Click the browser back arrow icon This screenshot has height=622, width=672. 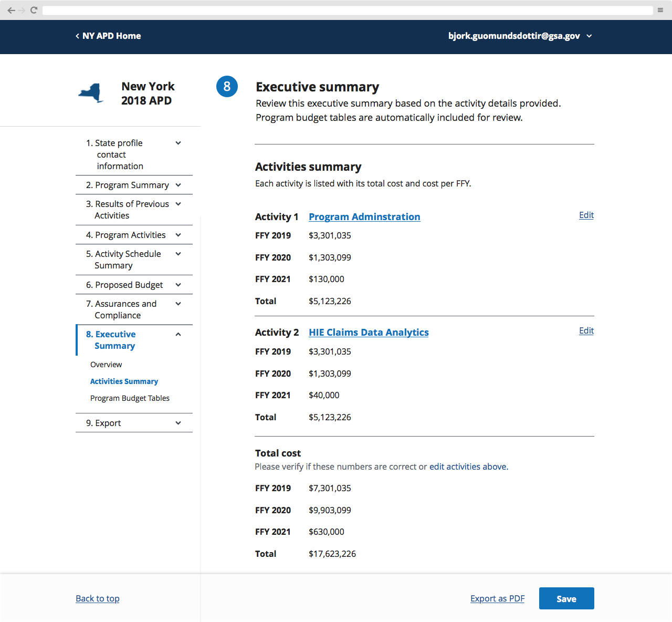coord(12,9)
